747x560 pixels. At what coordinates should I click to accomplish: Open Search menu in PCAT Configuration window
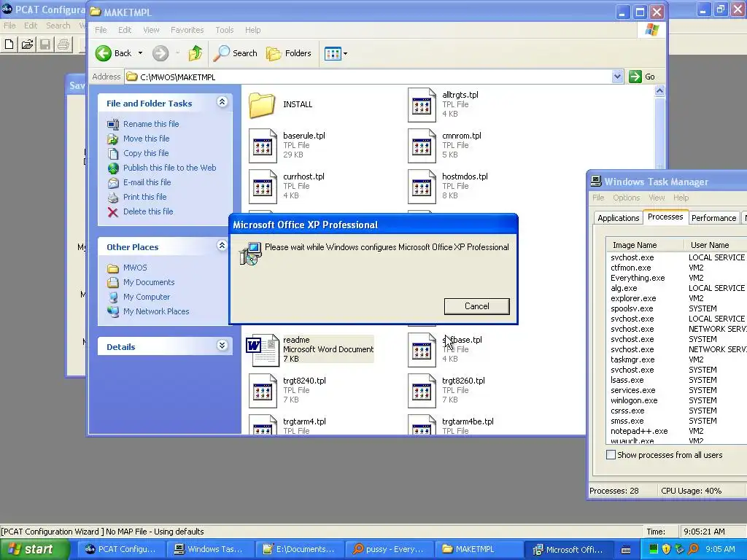pyautogui.click(x=58, y=26)
